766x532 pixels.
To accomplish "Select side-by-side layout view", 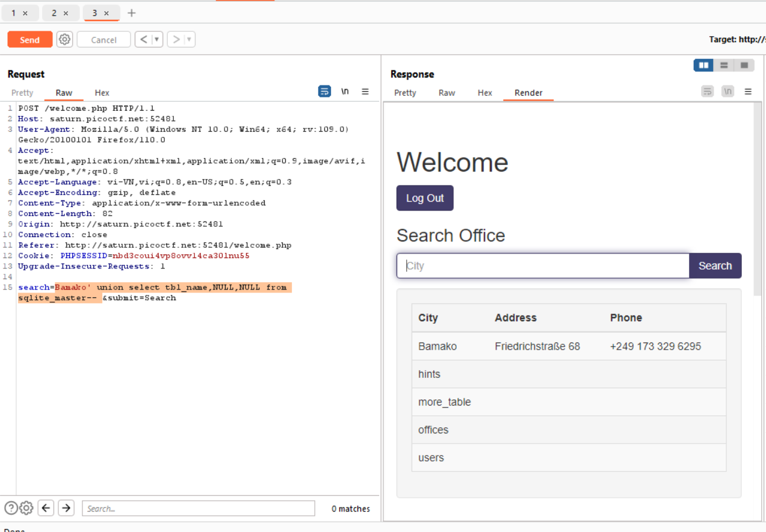I will (703, 65).
